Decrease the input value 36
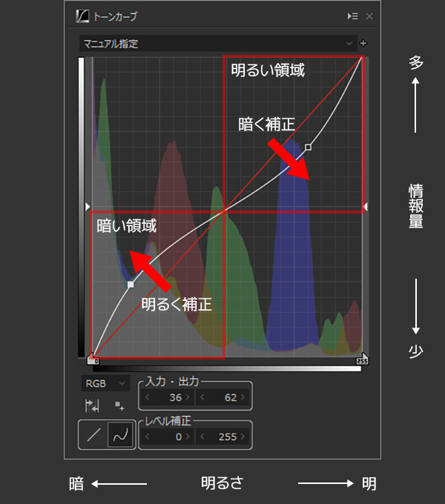 pyautogui.click(x=148, y=397)
